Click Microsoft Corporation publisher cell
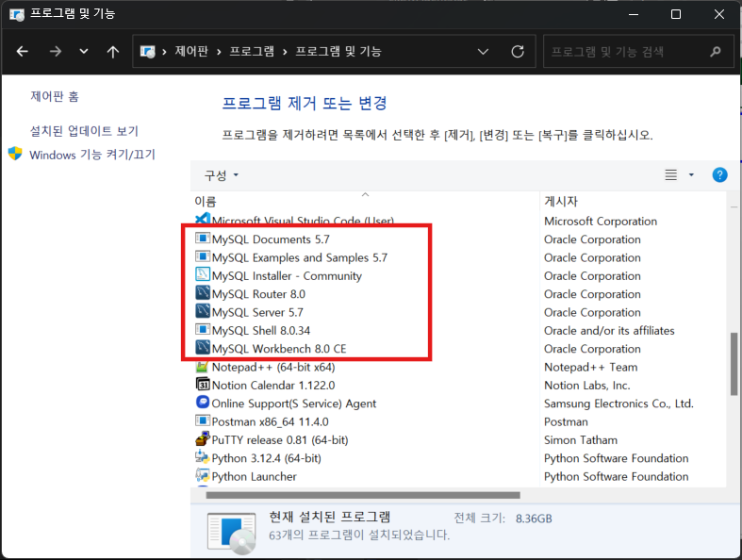The height and width of the screenshot is (560, 742). tap(601, 221)
